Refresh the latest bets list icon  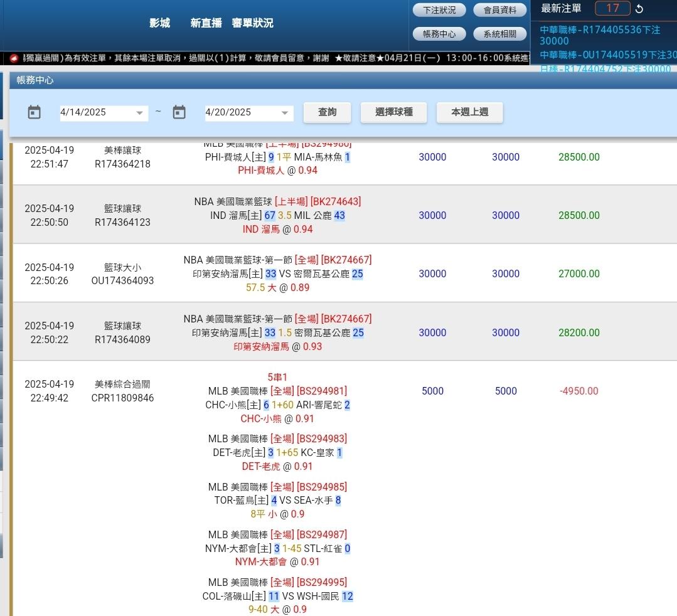click(639, 9)
